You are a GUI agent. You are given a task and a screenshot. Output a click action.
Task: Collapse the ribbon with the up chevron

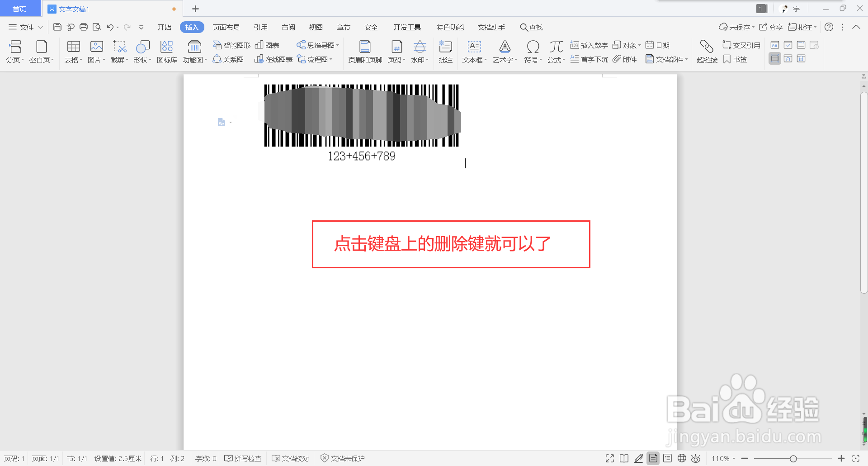point(856,27)
